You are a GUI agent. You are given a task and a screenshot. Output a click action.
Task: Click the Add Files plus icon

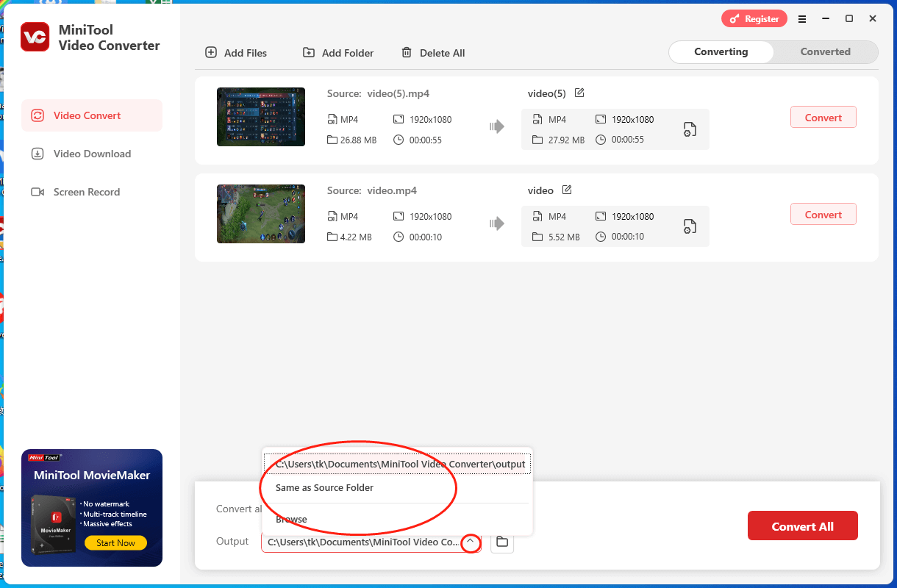point(211,53)
